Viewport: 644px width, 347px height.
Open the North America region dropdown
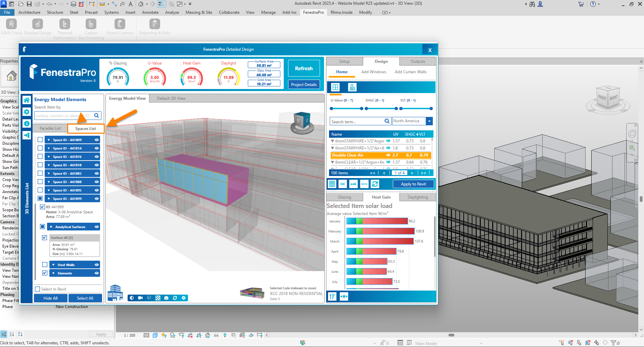[429, 121]
